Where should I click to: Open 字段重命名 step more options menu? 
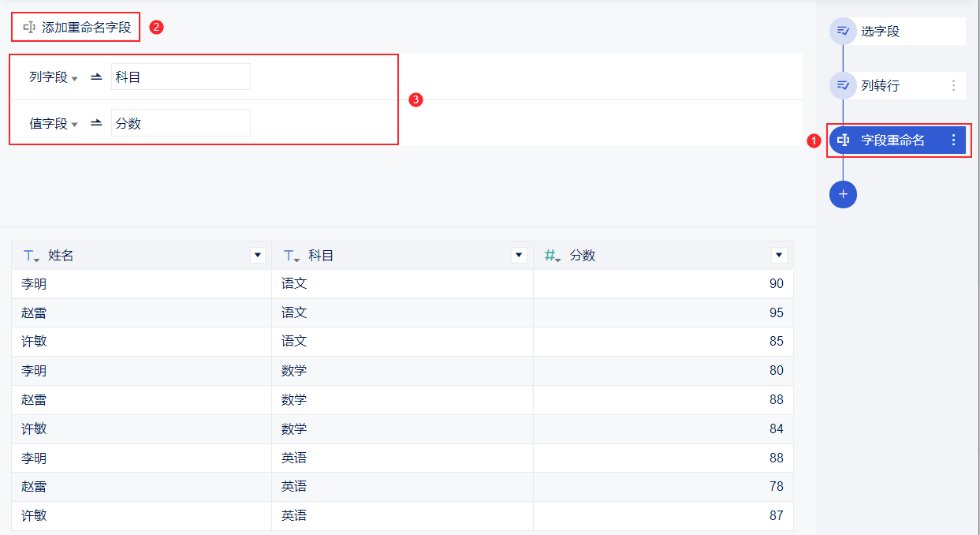[x=953, y=140]
